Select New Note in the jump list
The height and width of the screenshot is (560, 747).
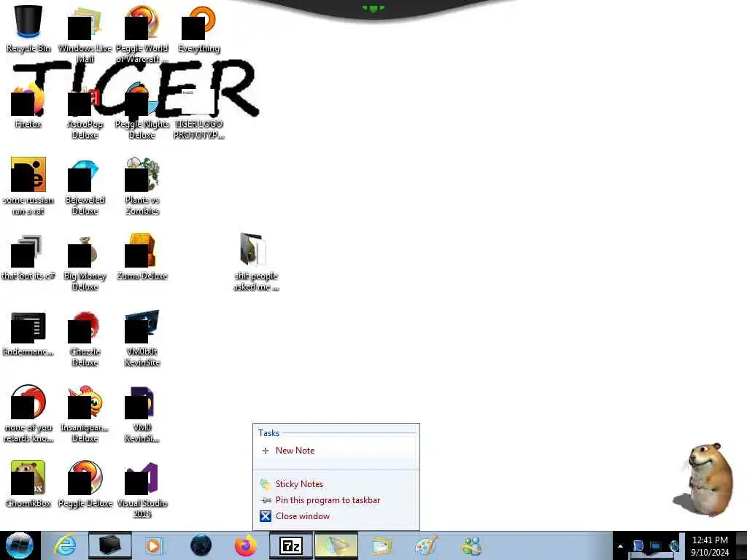[336, 451]
